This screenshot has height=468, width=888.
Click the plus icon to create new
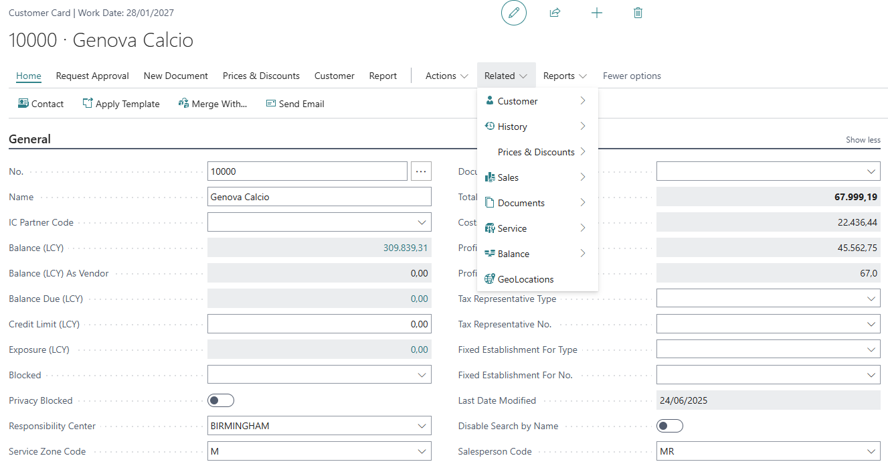tap(597, 13)
